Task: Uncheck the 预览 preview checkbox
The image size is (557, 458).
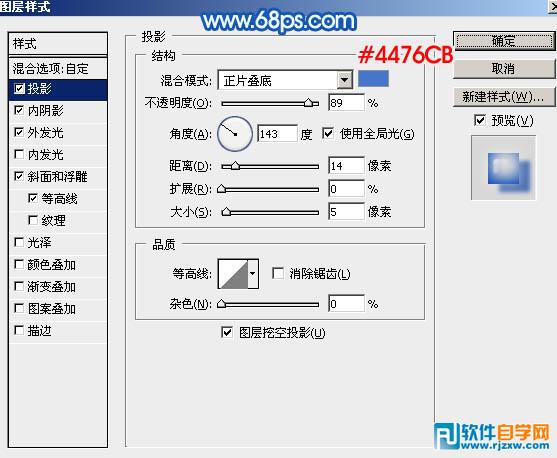Action: click(x=480, y=120)
